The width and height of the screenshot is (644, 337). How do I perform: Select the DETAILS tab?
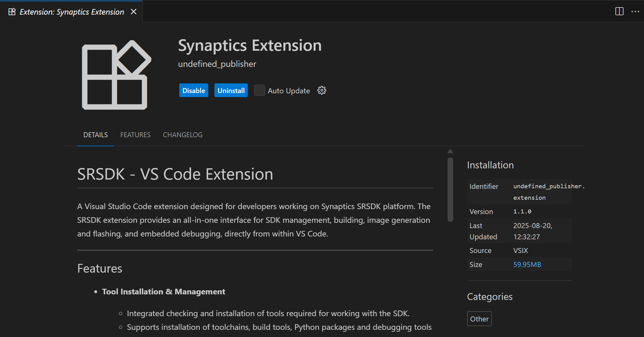pos(96,135)
